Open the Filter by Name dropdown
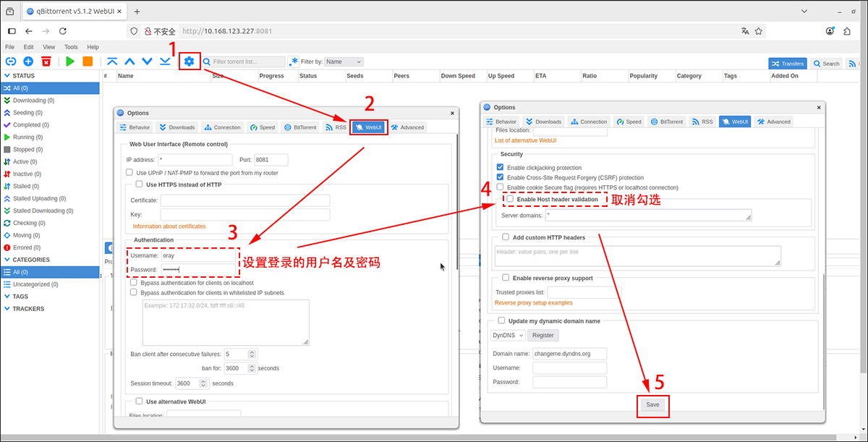868x442 pixels. point(343,62)
